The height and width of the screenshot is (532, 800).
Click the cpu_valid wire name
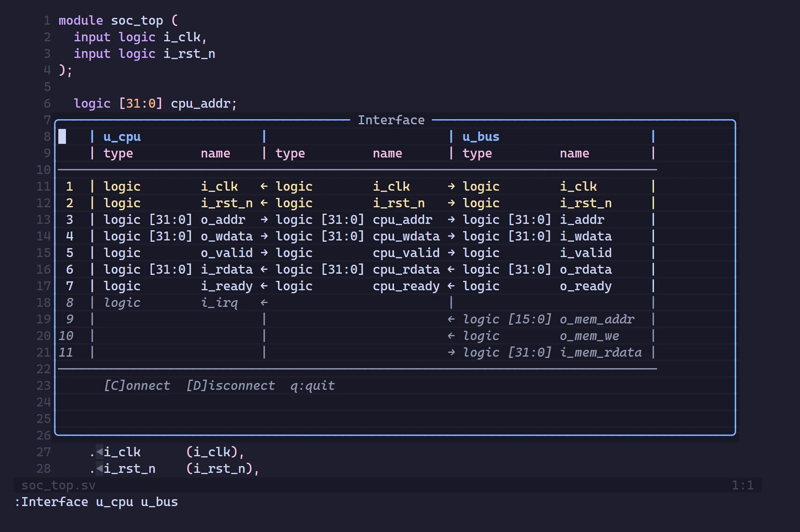406,253
